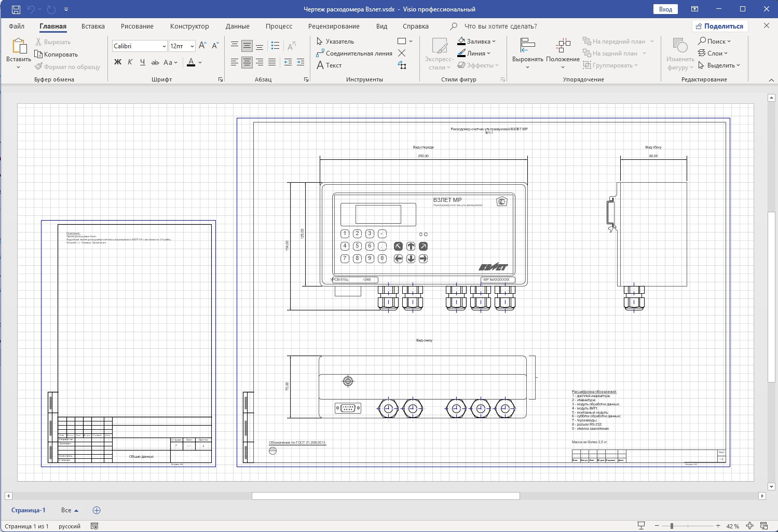
Task: Open the Все pages list
Action: pos(70,510)
